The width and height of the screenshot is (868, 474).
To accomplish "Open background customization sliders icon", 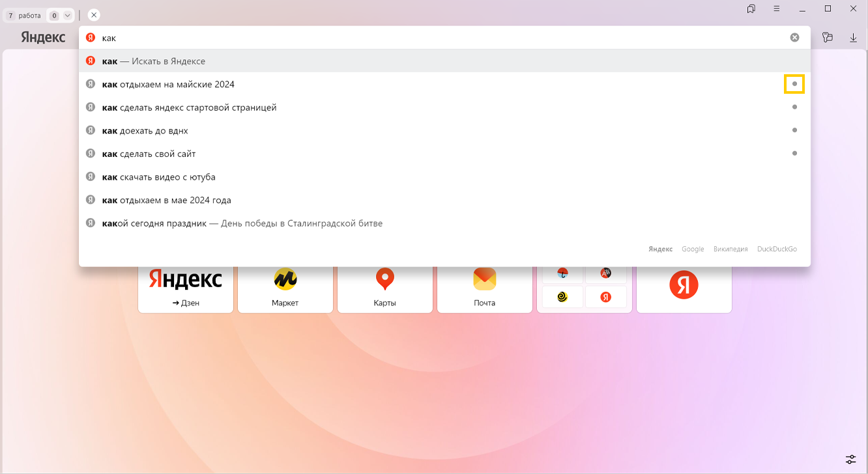I will 850,459.
